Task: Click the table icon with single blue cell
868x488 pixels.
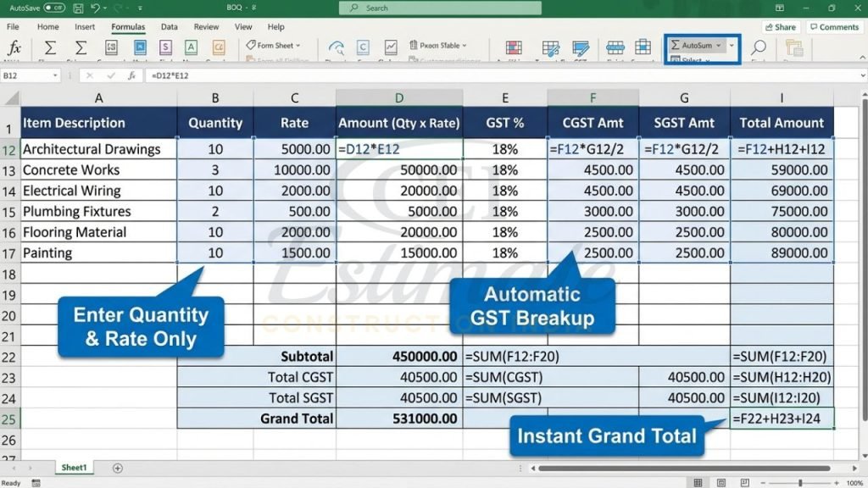Action: tap(643, 47)
